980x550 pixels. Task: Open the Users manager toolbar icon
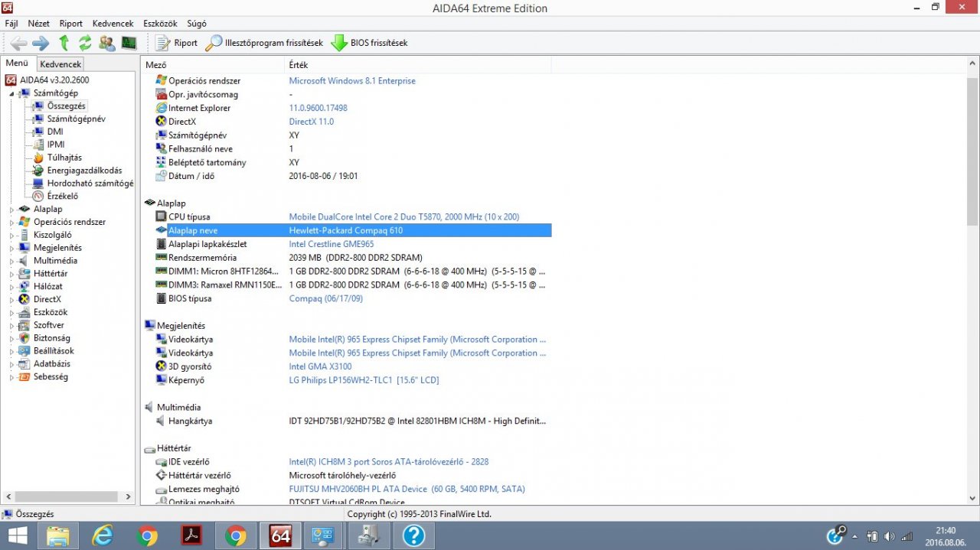(x=107, y=43)
